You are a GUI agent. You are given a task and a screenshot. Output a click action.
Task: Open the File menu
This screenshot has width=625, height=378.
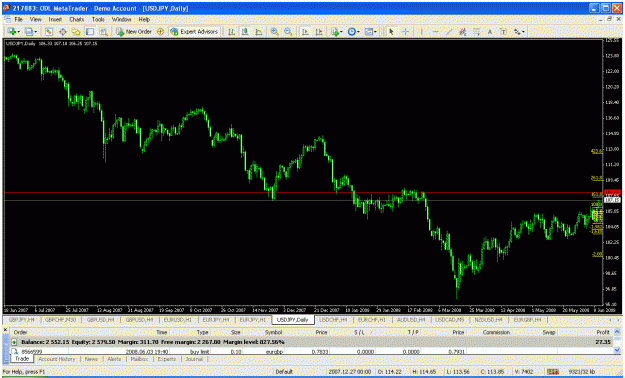(x=18, y=19)
